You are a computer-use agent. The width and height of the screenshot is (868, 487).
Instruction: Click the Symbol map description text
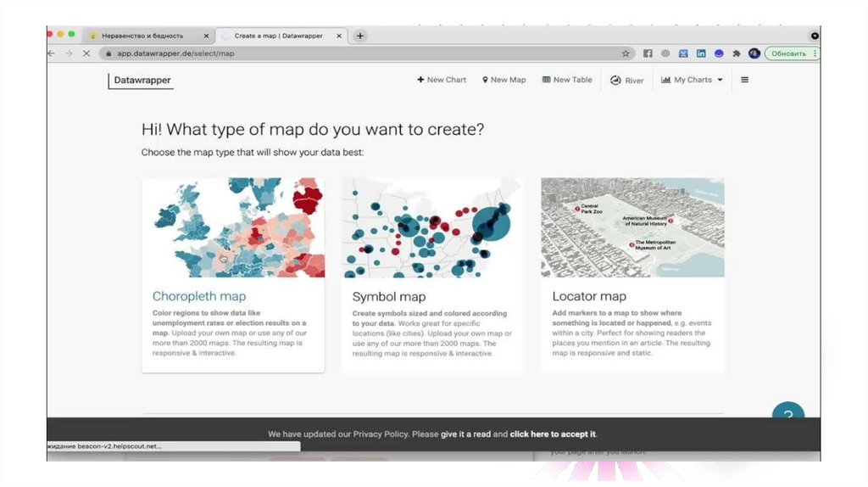[x=432, y=333]
